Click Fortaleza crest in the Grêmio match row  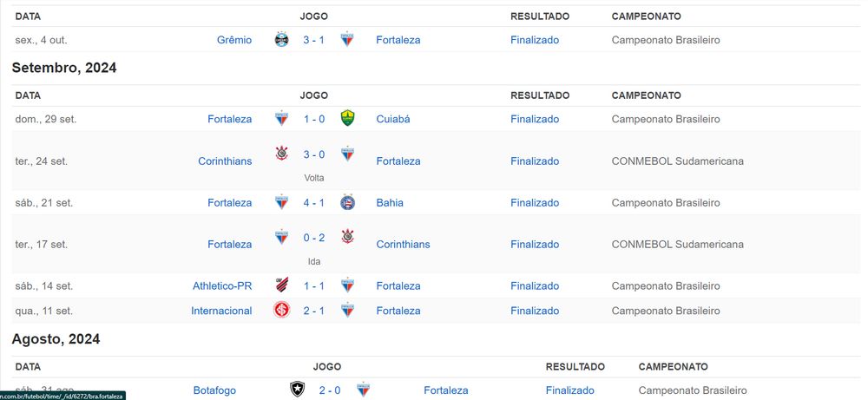347,40
